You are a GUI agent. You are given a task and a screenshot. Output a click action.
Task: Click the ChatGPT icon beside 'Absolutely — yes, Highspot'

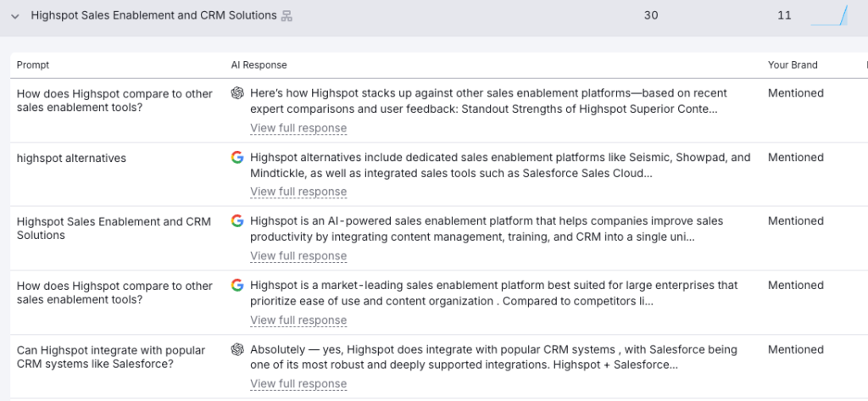pos(237,349)
